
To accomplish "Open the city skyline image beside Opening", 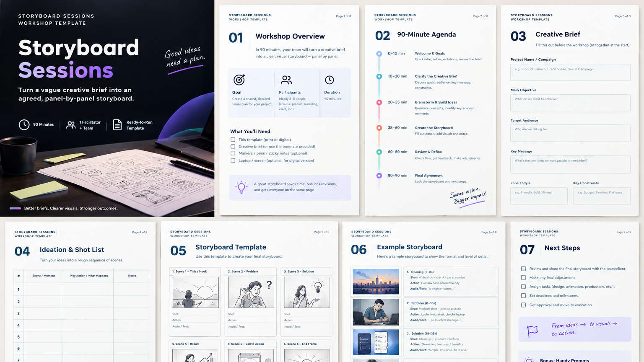I will [x=376, y=282].
